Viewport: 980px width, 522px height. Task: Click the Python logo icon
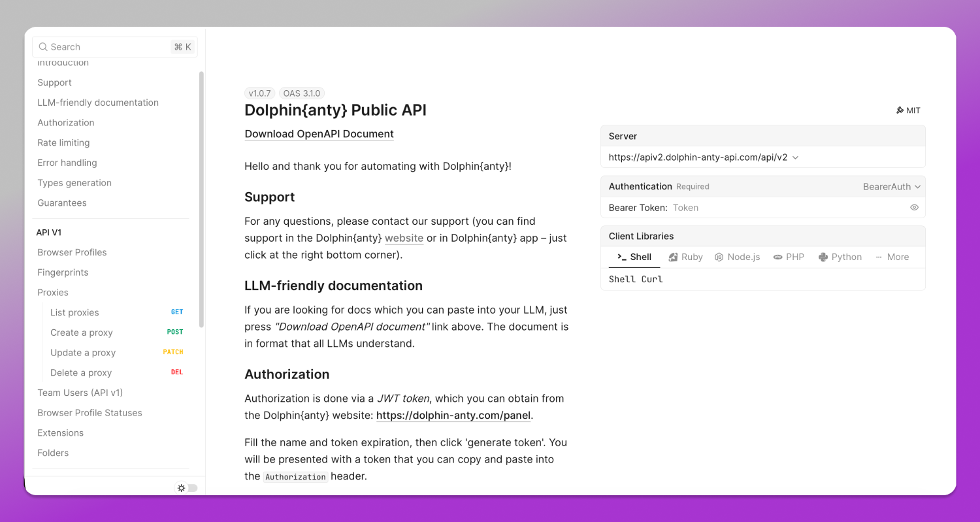click(x=823, y=257)
